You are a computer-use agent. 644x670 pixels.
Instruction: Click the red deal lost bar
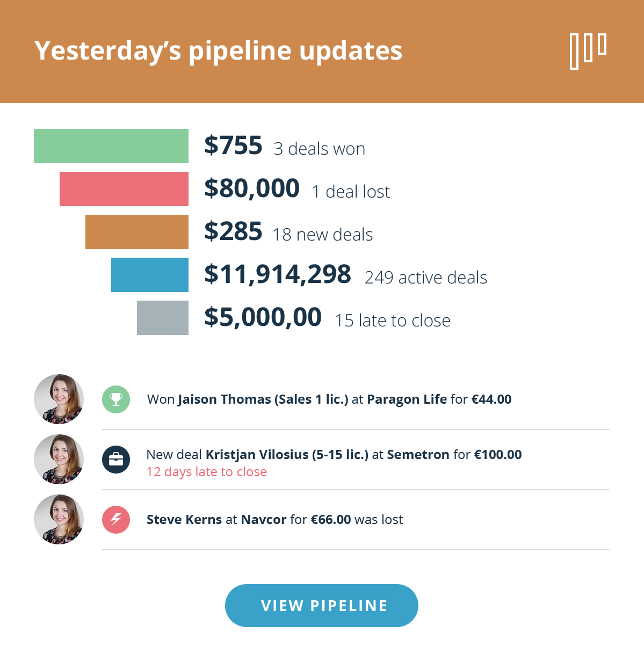tap(124, 189)
